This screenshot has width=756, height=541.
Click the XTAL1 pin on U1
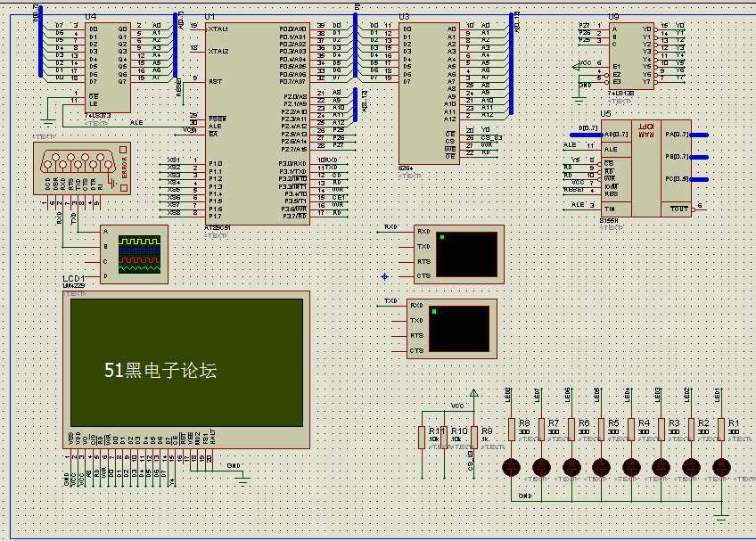click(218, 29)
